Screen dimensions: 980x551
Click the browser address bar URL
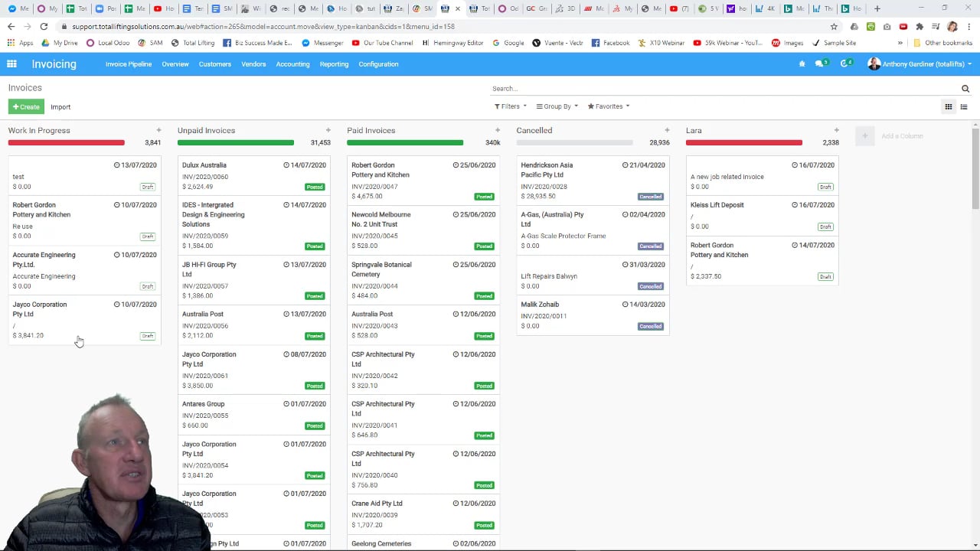click(263, 26)
